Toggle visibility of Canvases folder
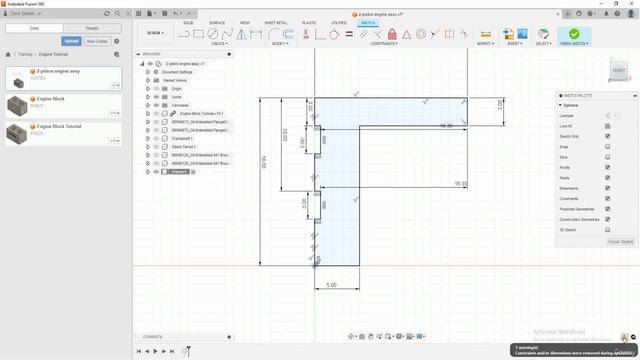 pos(156,105)
